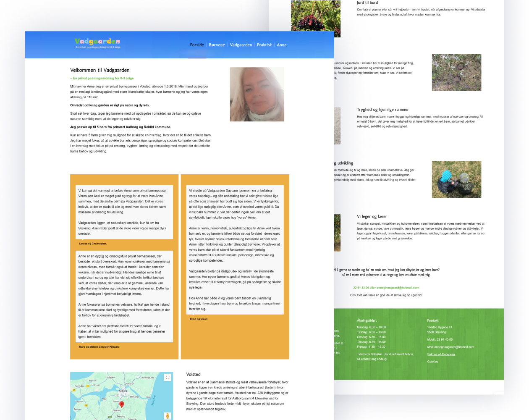Open the Praktisk navigation link
This screenshot has width=529, height=420.
264,45
